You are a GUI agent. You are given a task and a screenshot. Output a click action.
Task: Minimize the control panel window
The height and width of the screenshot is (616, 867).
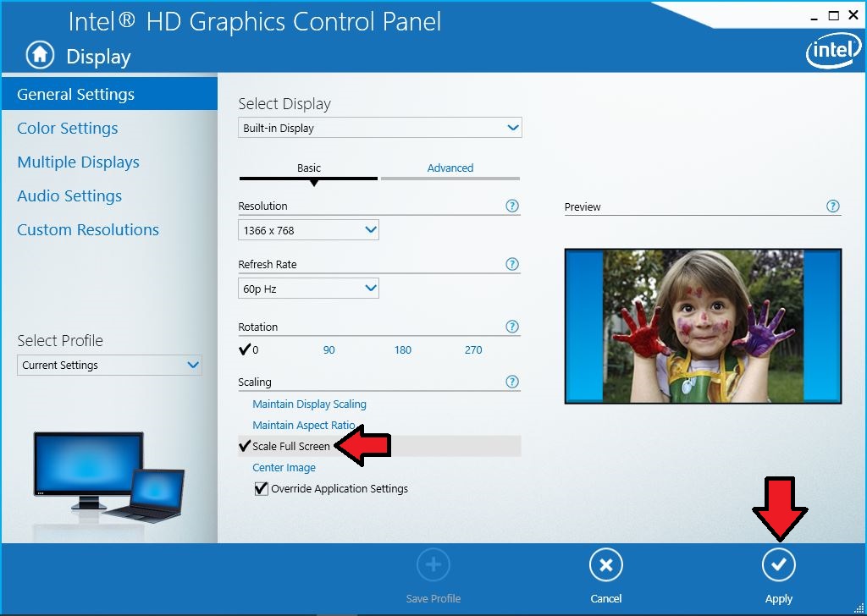coord(814,17)
